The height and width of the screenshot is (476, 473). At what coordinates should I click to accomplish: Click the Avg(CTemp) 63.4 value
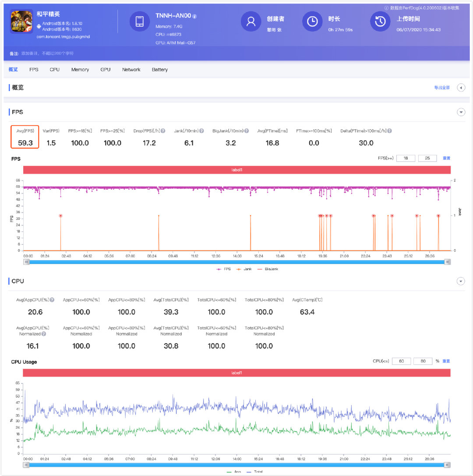pyautogui.click(x=307, y=312)
